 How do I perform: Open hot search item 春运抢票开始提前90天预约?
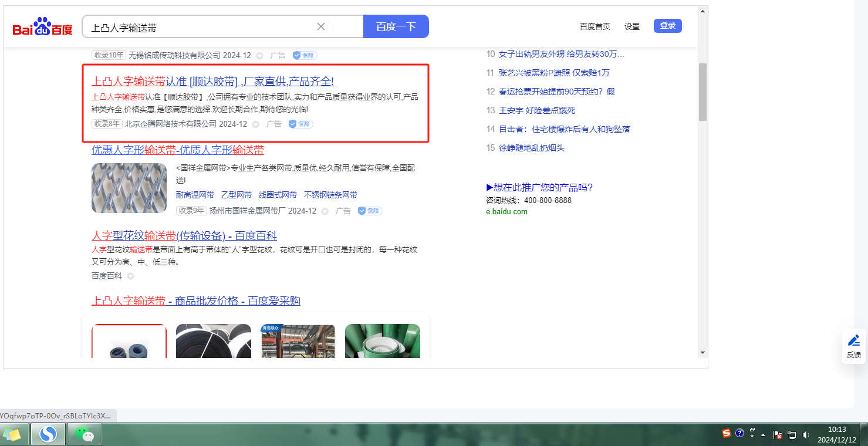[x=556, y=92]
